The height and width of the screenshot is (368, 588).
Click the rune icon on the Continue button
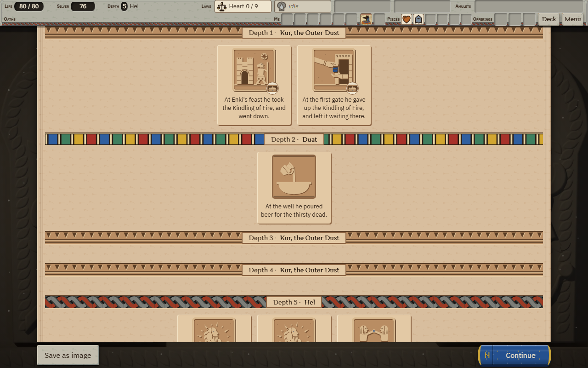pyautogui.click(x=487, y=355)
